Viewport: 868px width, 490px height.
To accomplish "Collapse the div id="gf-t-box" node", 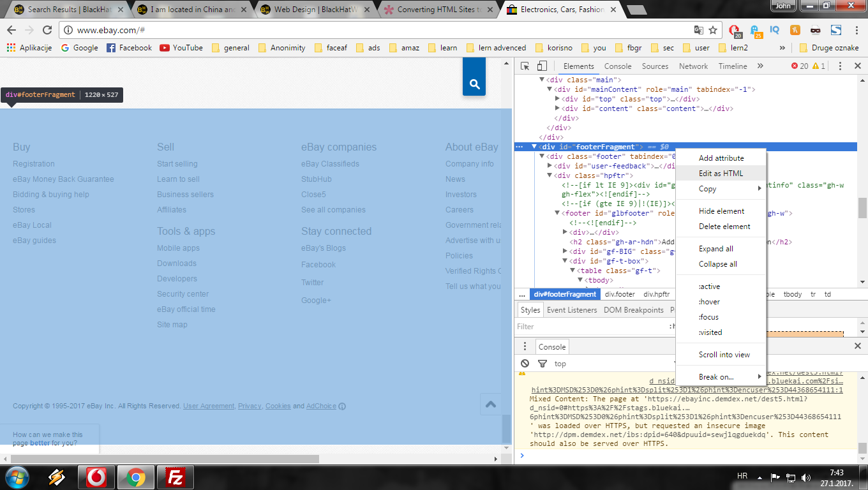I will (x=565, y=261).
